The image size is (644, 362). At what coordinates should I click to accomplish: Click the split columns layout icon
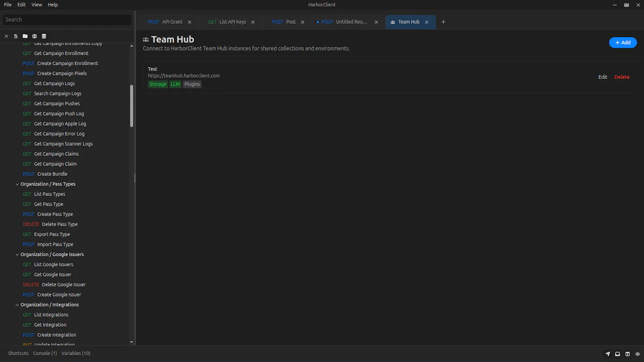coord(627,354)
